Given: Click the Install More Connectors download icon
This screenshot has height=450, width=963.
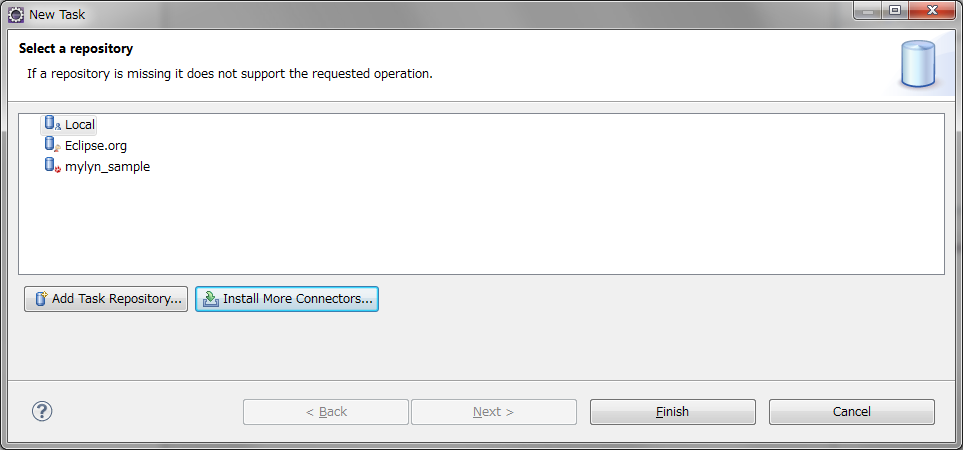Looking at the screenshot, I should pos(211,299).
